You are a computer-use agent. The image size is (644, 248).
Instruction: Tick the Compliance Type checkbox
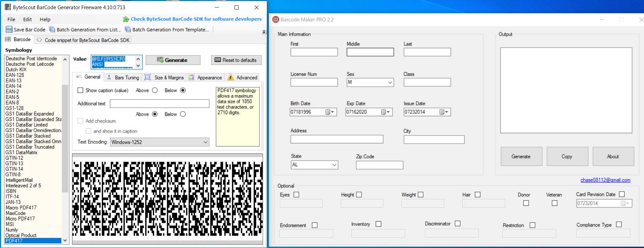pyautogui.click(x=619, y=225)
